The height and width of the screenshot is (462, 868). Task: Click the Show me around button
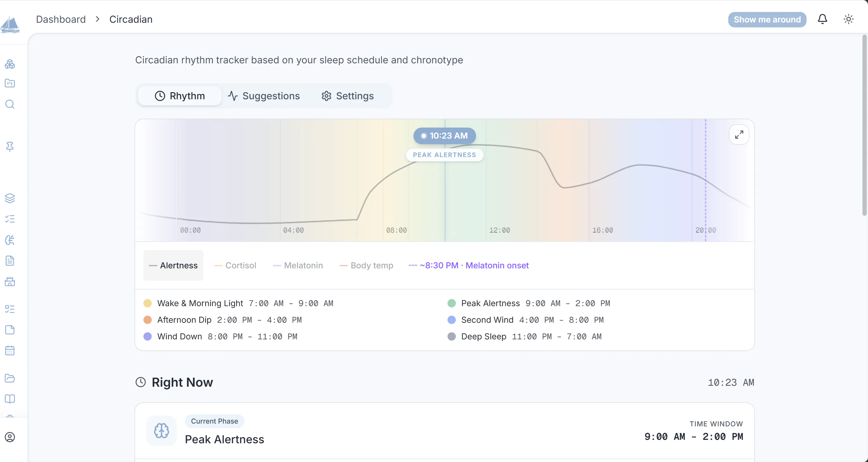click(x=767, y=20)
